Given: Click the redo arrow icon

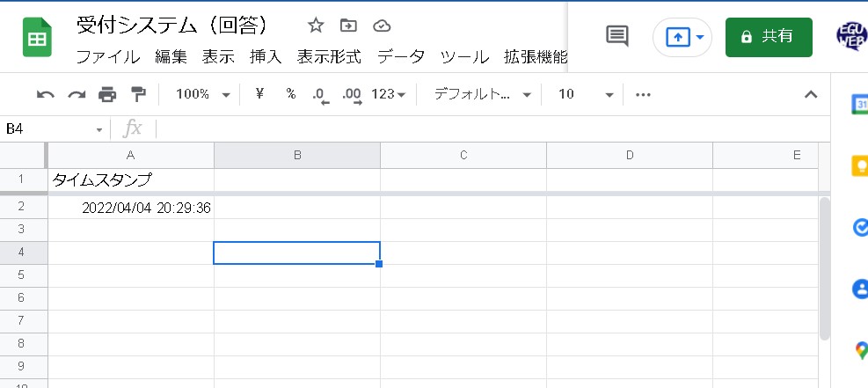Looking at the screenshot, I should pos(77,94).
